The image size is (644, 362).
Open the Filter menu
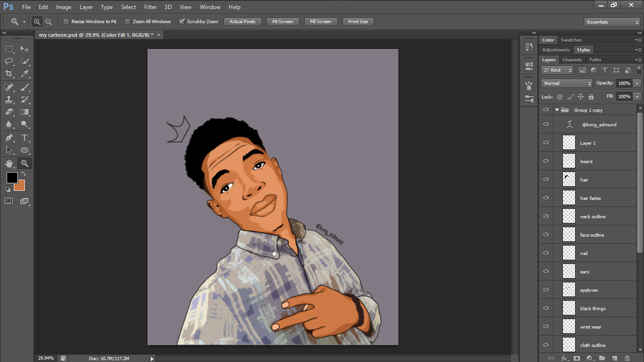click(x=150, y=7)
